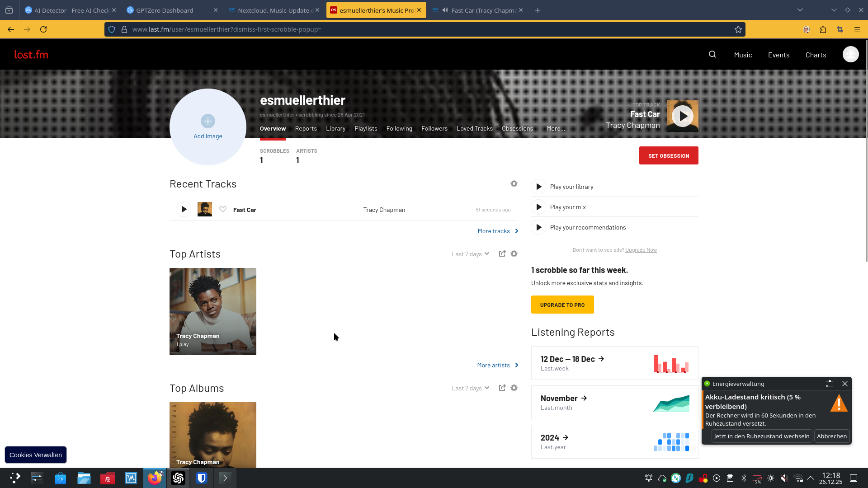Open the Loved Tracks tab
Viewport: 868px width, 488px height.
(475, 129)
